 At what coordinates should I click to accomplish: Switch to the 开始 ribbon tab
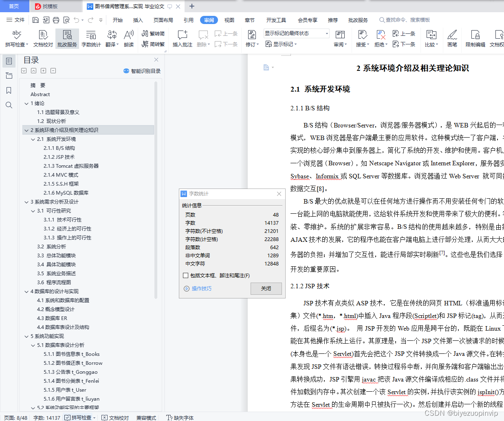pos(117,20)
